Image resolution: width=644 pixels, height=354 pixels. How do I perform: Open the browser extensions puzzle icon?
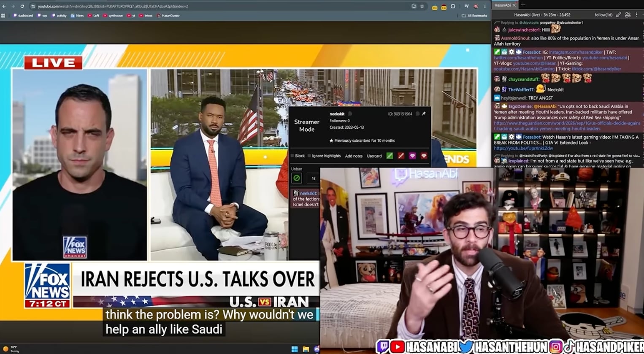point(453,6)
